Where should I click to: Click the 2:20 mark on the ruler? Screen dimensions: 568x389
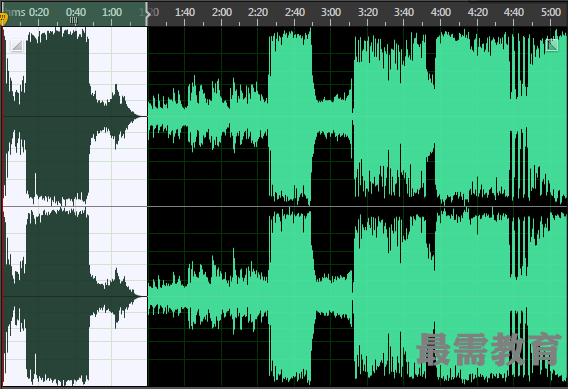tap(258, 12)
